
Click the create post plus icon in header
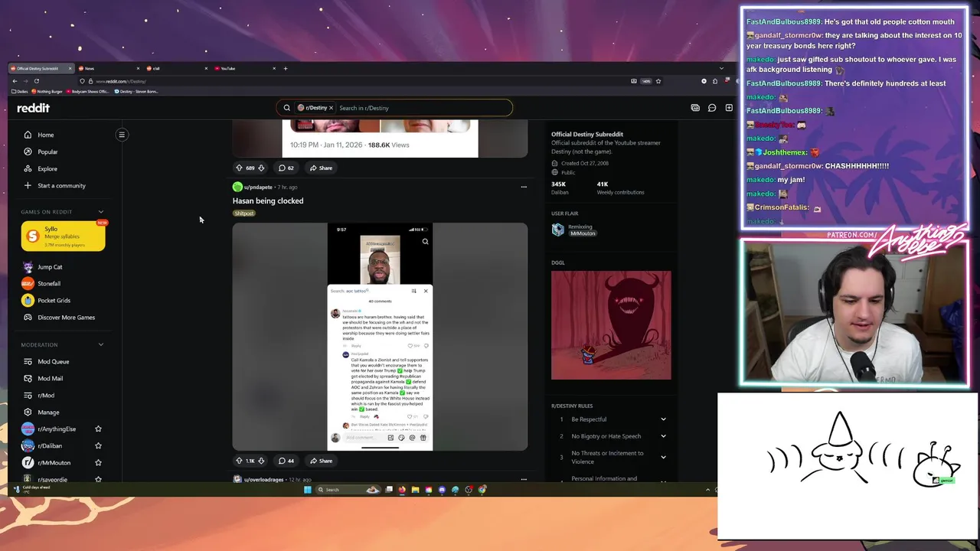(x=729, y=108)
